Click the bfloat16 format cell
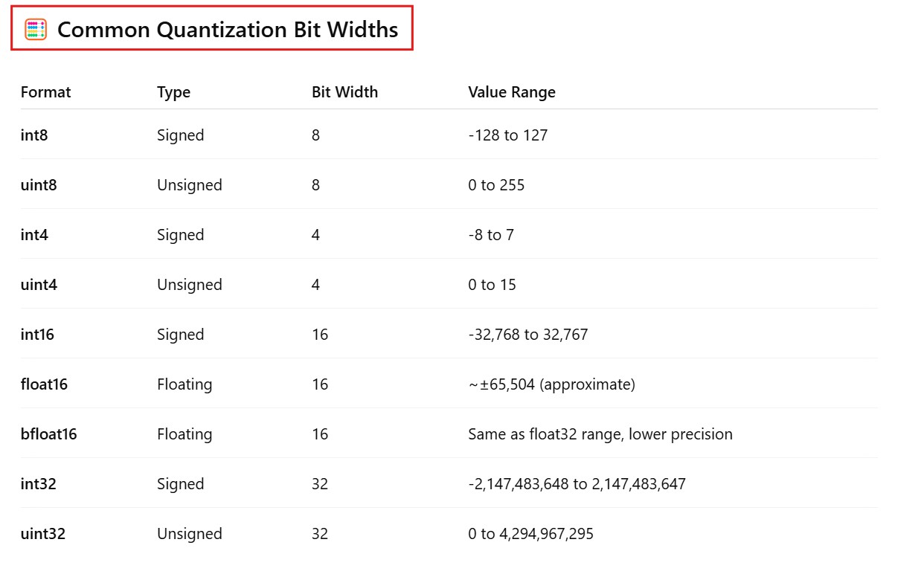 pyautogui.click(x=48, y=434)
